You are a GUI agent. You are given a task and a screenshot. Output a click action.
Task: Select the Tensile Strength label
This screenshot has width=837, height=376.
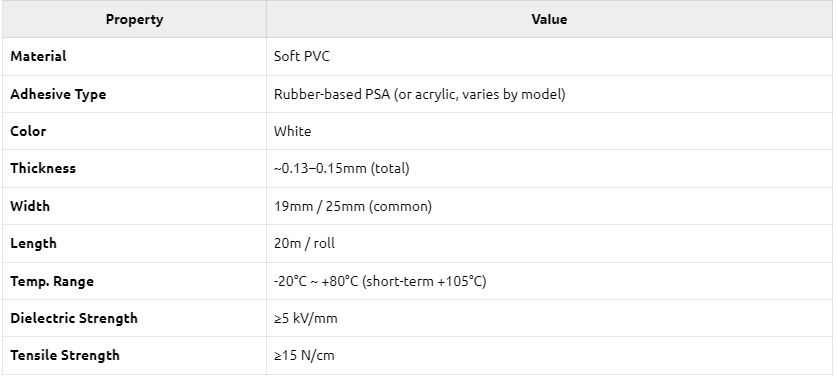(65, 355)
